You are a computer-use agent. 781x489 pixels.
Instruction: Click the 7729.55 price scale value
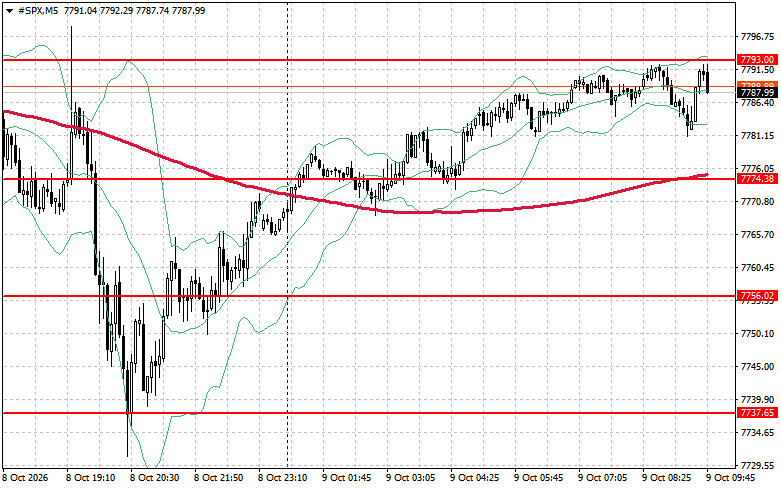pos(757,466)
